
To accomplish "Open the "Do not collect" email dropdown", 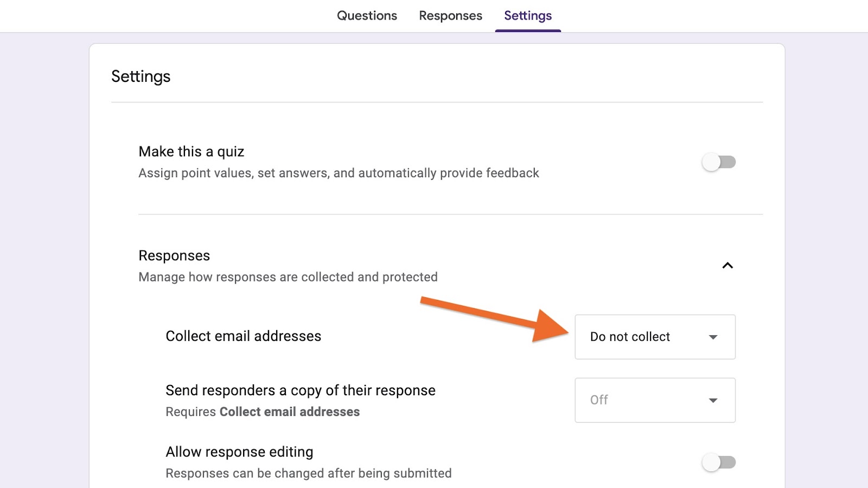I will (654, 337).
